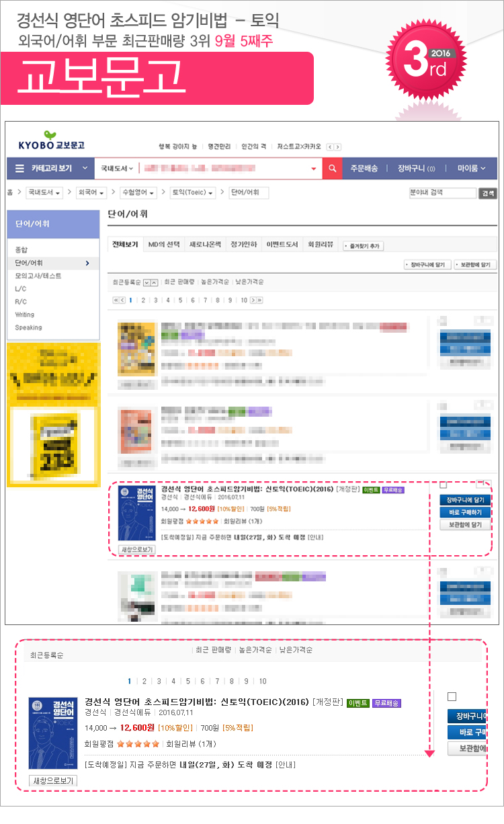
Task: Check the blurred first book's checkbox
Action: (443, 320)
